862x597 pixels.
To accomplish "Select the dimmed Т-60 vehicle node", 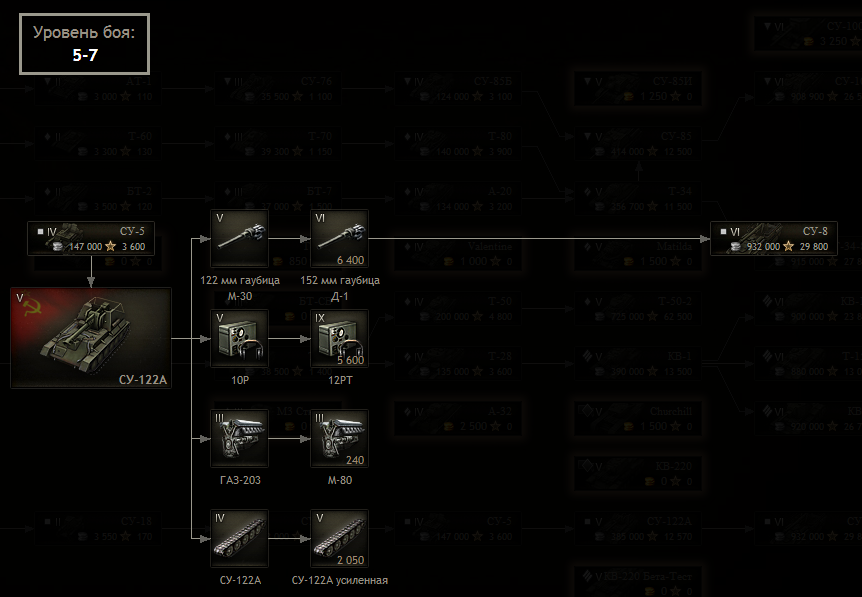I will pos(98,143).
